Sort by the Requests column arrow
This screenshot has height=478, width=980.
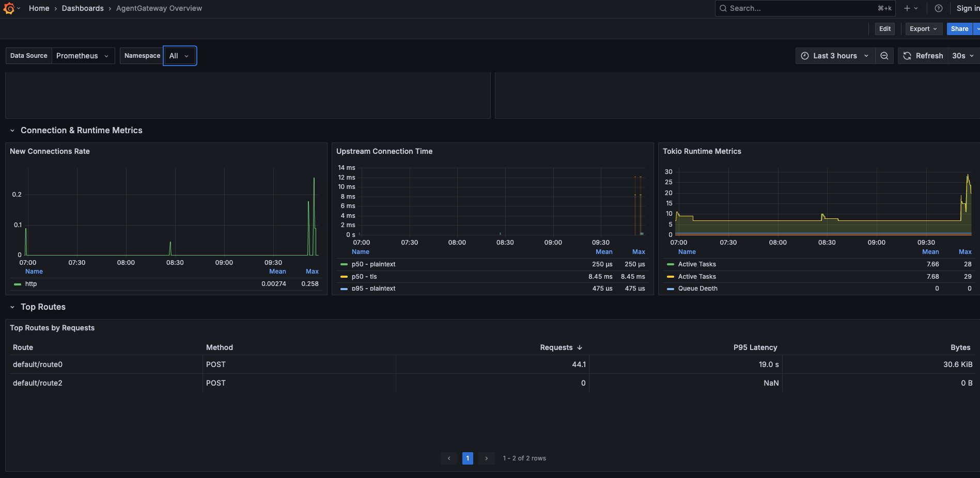580,348
